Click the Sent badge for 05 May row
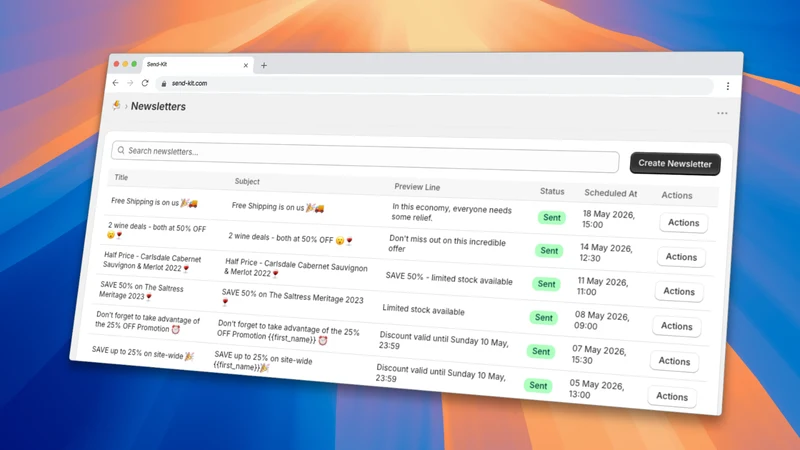The height and width of the screenshot is (450, 800). click(x=538, y=385)
